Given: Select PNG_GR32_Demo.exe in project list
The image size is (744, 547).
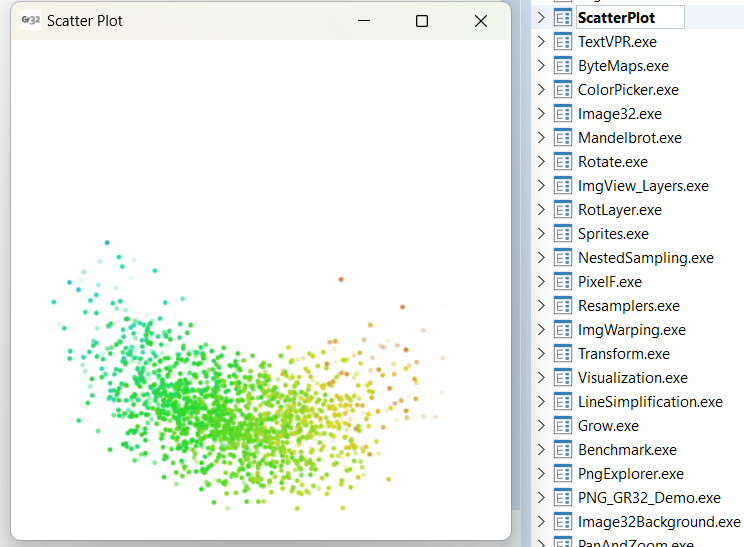Looking at the screenshot, I should [x=649, y=498].
